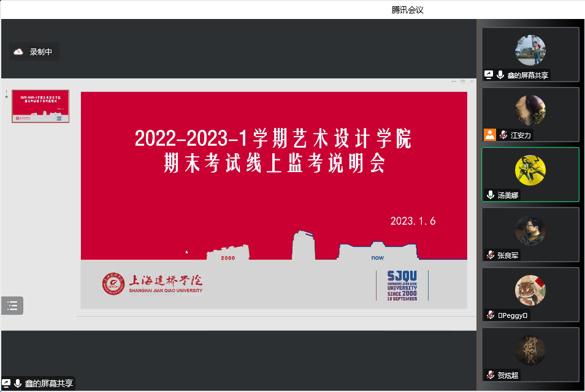Screen dimensions: 585x392
Task: Click 张良军's muted microphone icon
Action: 490,255
